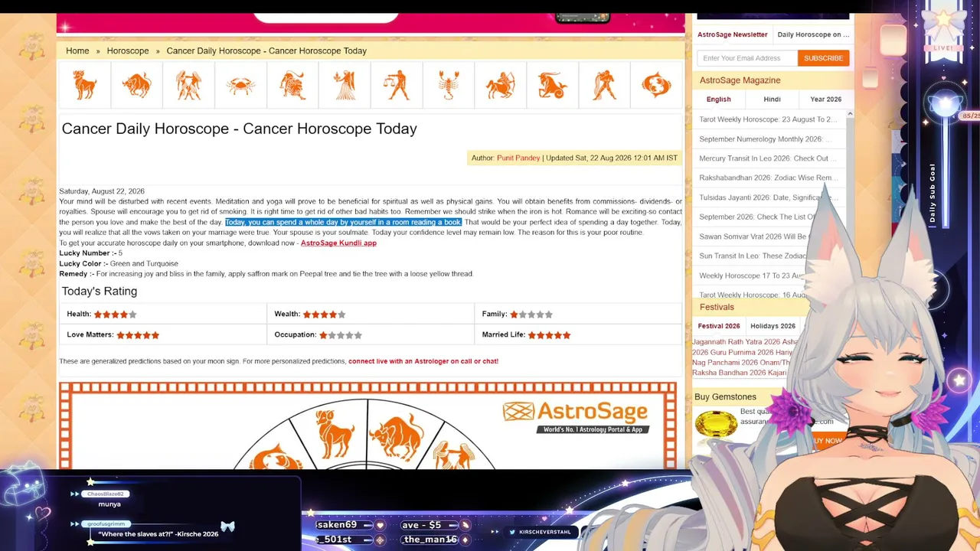Click the Lucky Color Green and Turquoise line
This screenshot has width=980, height=551.
pyautogui.click(x=119, y=263)
